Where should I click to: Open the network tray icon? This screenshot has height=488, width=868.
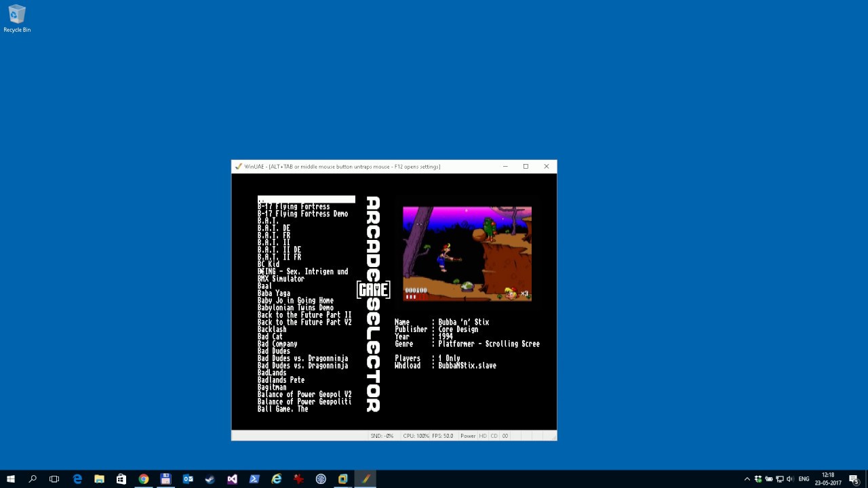[779, 479]
